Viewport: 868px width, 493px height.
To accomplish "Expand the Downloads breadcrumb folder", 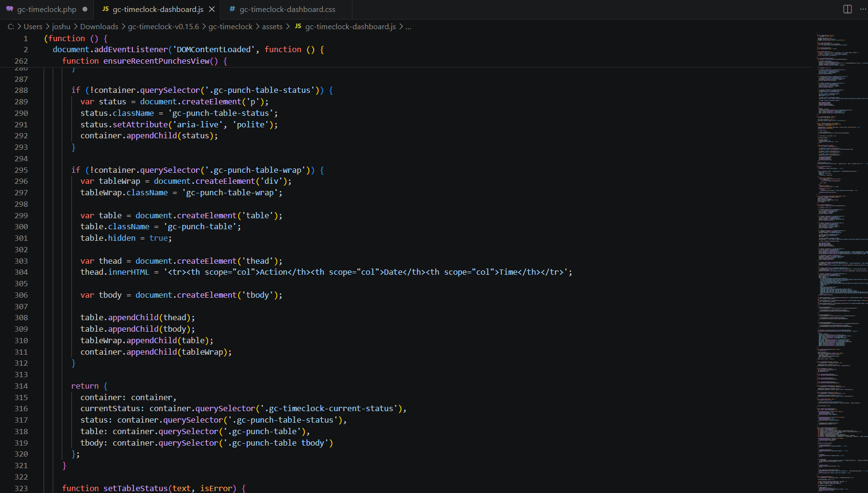I will (99, 26).
